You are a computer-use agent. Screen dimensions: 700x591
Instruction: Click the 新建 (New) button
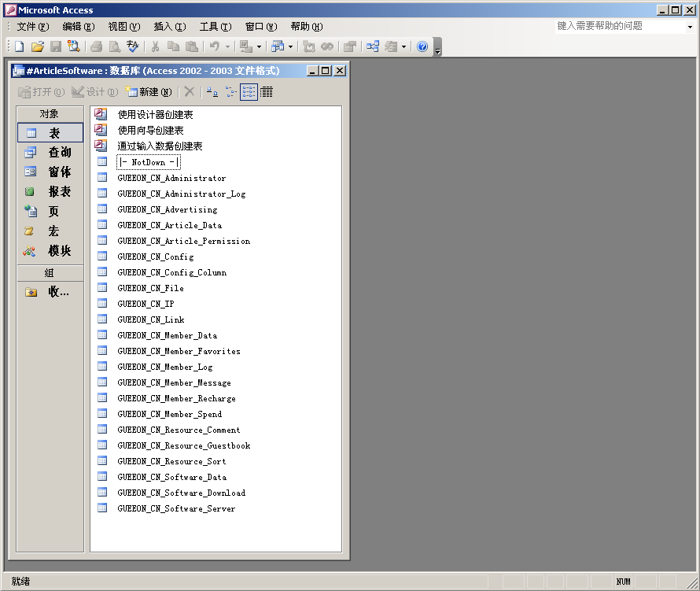(149, 92)
